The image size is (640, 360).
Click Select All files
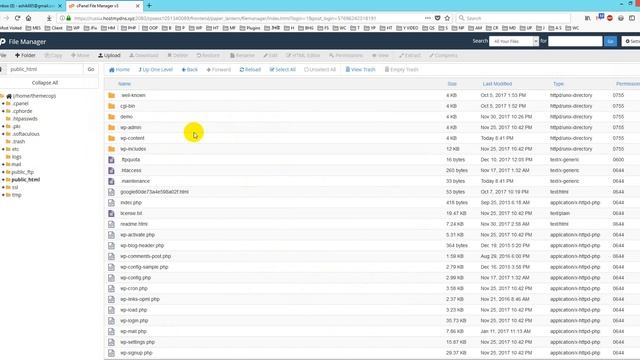(282, 70)
